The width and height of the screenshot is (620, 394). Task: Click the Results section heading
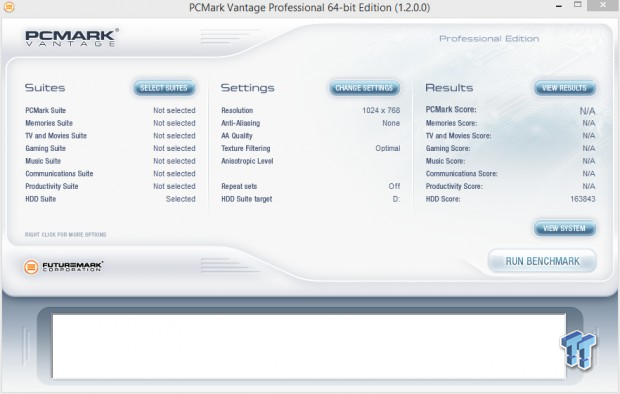coord(449,88)
